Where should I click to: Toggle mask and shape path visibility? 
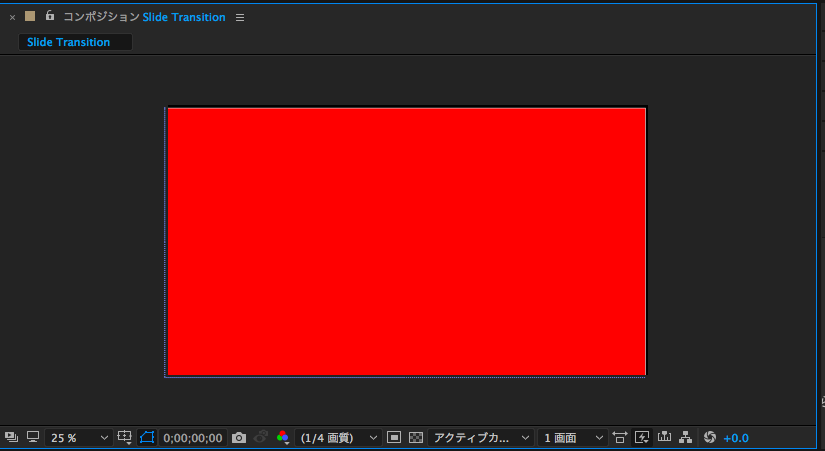[x=147, y=437]
